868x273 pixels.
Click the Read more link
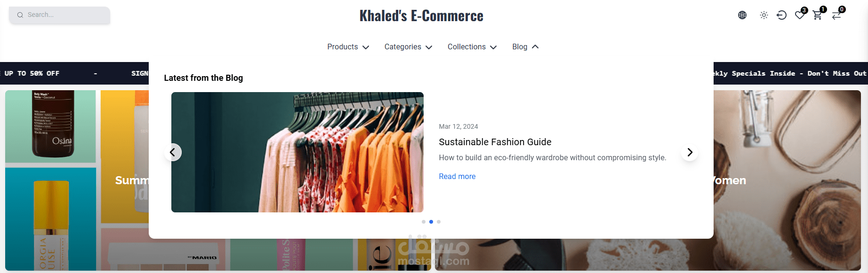[457, 177]
